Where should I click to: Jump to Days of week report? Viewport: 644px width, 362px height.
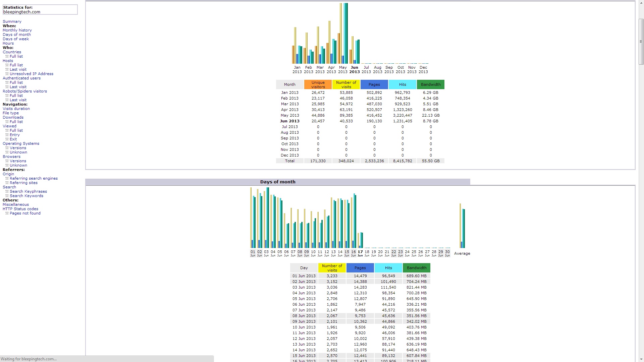click(16, 39)
